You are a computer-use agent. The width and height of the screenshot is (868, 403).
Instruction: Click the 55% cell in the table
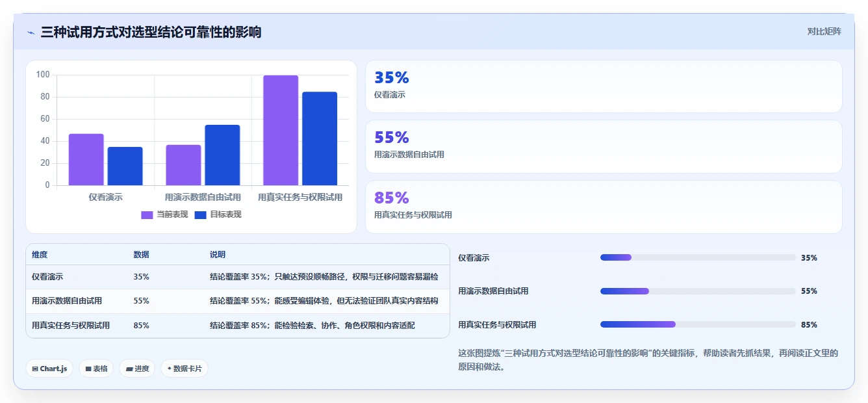[x=166, y=301]
